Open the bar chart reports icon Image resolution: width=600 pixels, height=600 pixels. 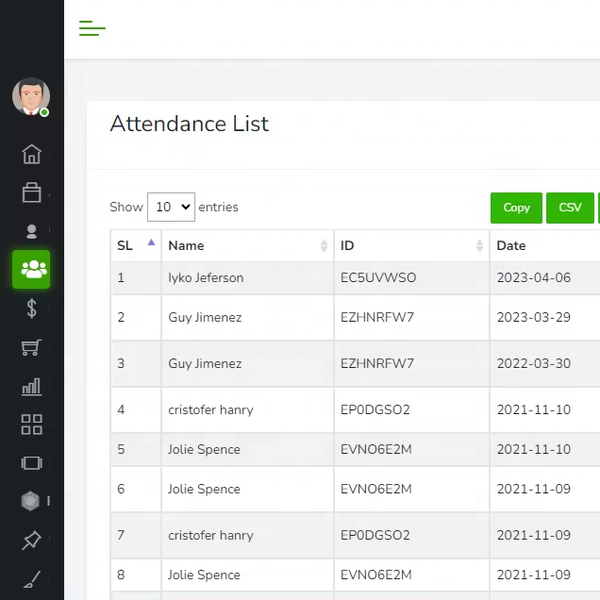click(x=32, y=386)
